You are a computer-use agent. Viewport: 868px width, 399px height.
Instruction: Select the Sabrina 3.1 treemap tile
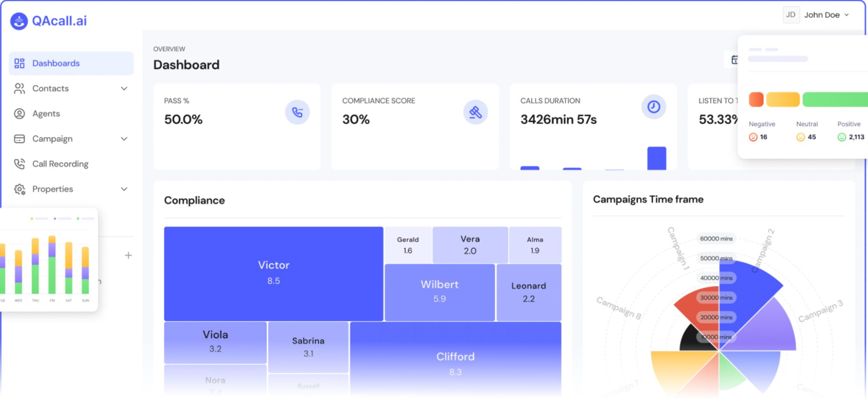click(x=308, y=347)
